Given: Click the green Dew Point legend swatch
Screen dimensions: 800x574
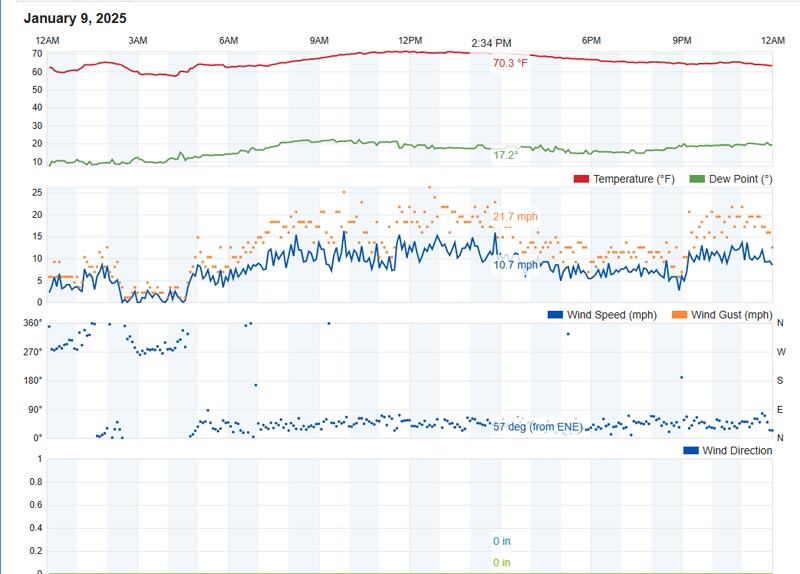Looking at the screenshot, I should 696,179.
